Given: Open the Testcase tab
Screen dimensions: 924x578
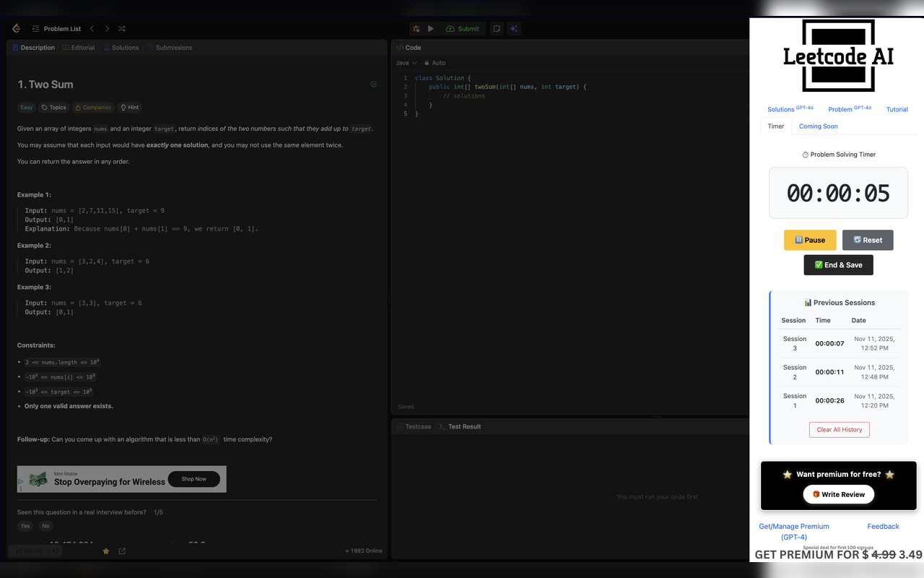Looking at the screenshot, I should coord(414,426).
